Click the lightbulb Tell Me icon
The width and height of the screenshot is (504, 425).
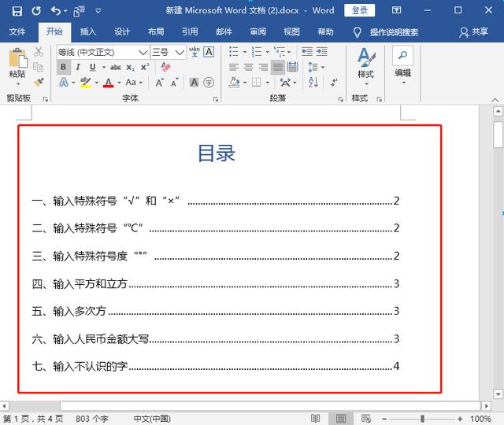(357, 32)
